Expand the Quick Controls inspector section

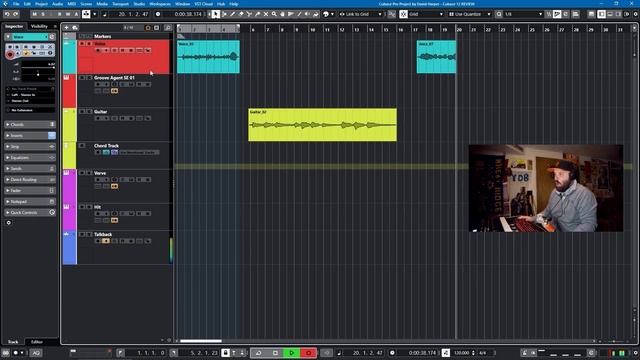[x=30, y=213]
